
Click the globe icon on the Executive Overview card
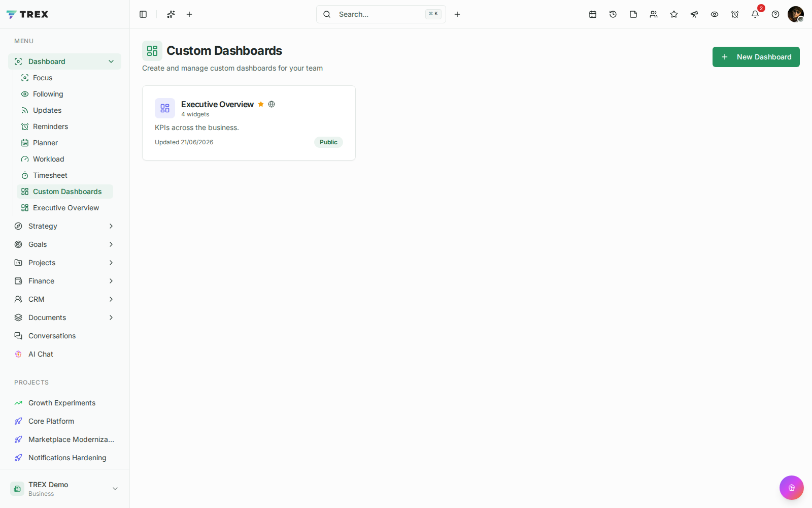pos(272,104)
